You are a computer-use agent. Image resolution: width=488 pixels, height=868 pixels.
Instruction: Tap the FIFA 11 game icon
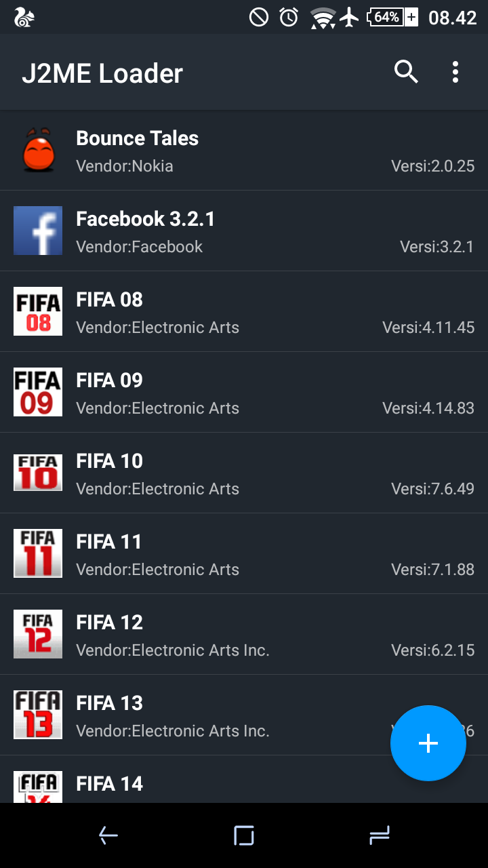38,553
